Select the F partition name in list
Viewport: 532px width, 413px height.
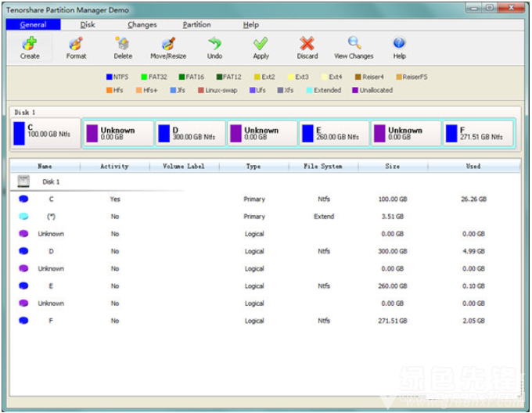click(x=51, y=321)
